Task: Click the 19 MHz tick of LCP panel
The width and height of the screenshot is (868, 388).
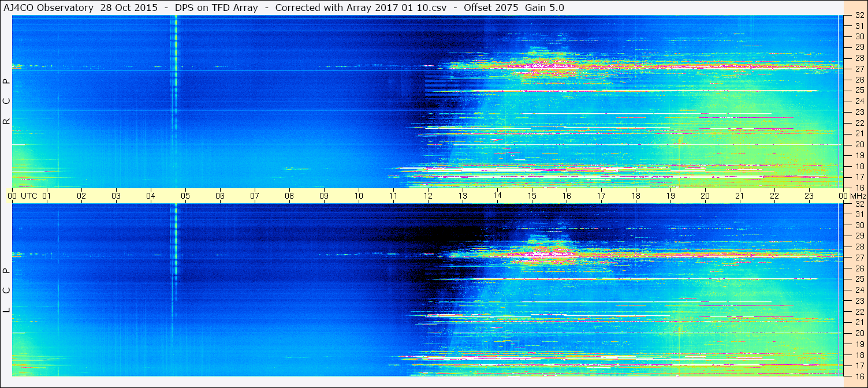Action: pyautogui.click(x=859, y=344)
